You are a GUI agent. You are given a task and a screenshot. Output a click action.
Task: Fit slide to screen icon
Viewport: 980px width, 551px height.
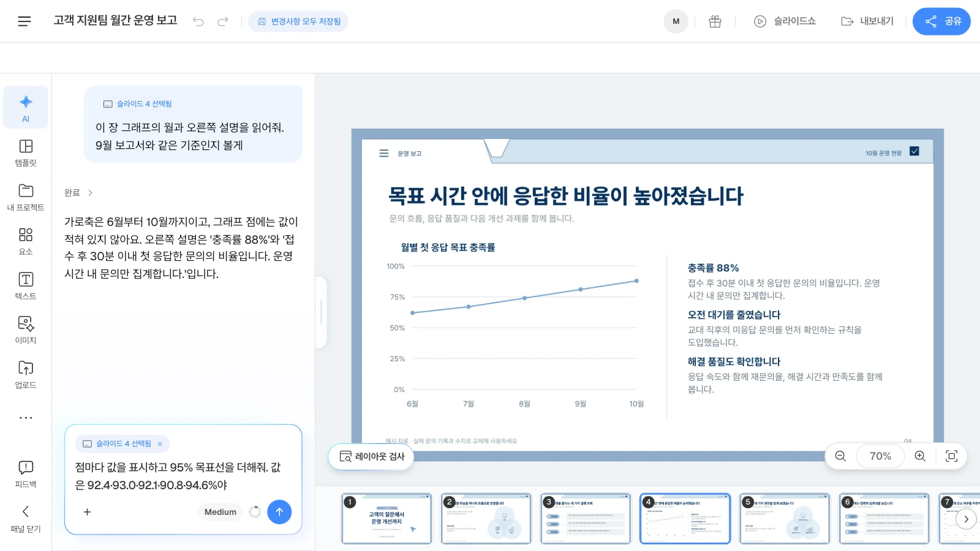pyautogui.click(x=951, y=456)
